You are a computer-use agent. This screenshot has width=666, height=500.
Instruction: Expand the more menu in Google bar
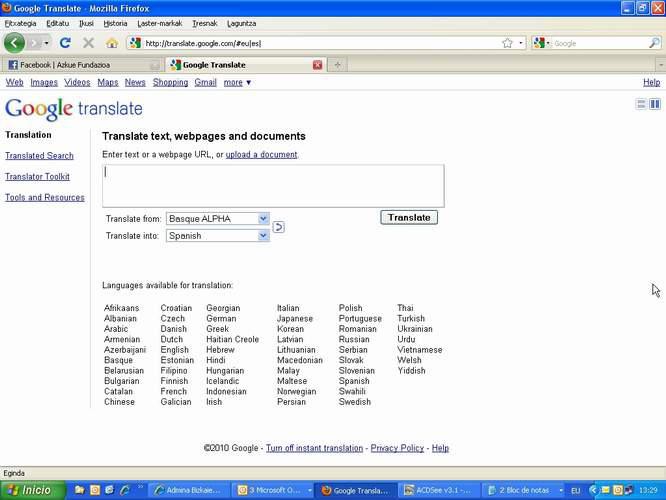click(237, 82)
